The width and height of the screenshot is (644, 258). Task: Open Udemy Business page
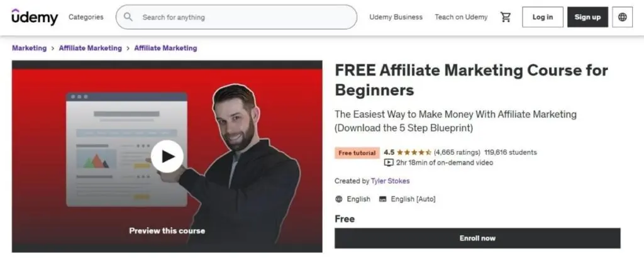pos(396,17)
